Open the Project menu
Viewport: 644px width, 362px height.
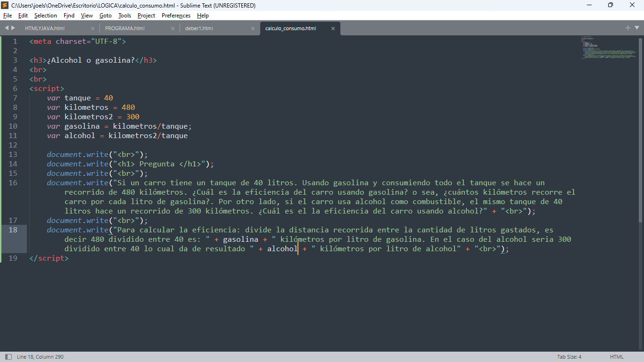click(146, 16)
